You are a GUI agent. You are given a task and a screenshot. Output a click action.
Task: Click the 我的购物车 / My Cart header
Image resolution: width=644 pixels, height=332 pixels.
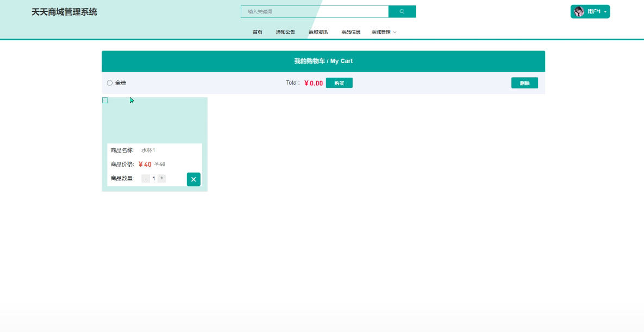point(323,61)
